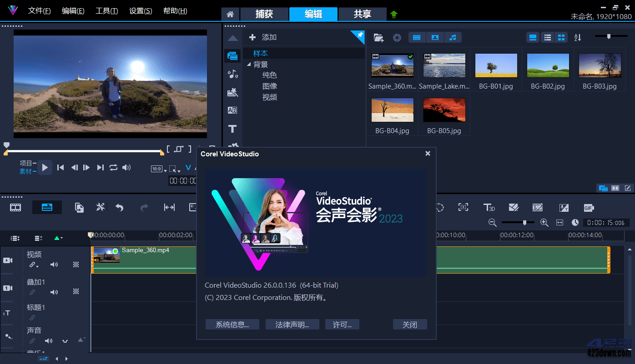Select the Title 3D (T3D) tool
Image resolution: width=635 pixels, height=364 pixels.
pos(489,207)
